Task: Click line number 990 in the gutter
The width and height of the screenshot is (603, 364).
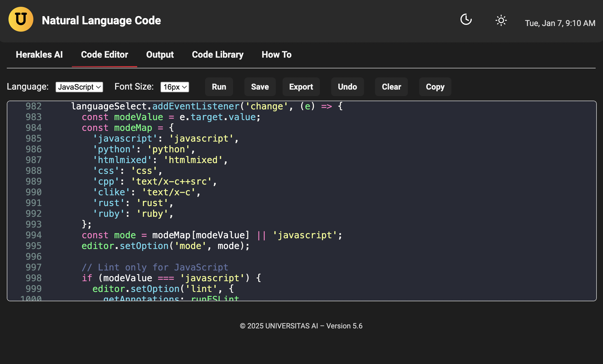Action: 34,192
